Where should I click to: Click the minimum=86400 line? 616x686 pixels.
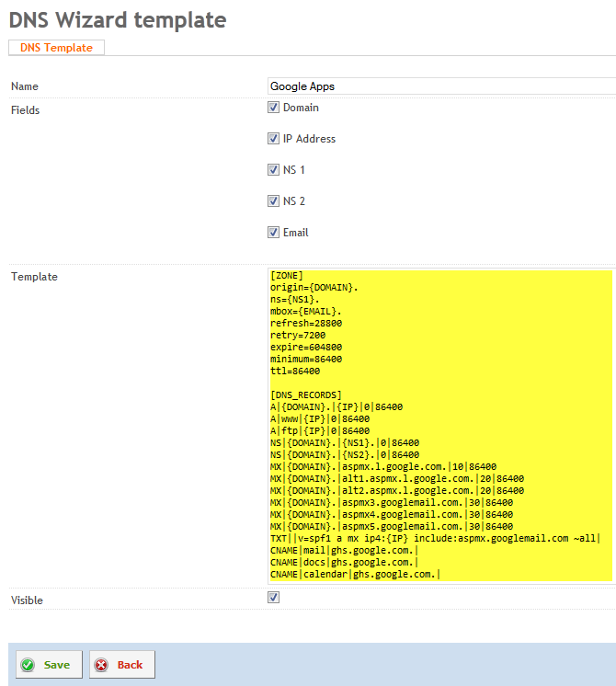click(x=306, y=360)
